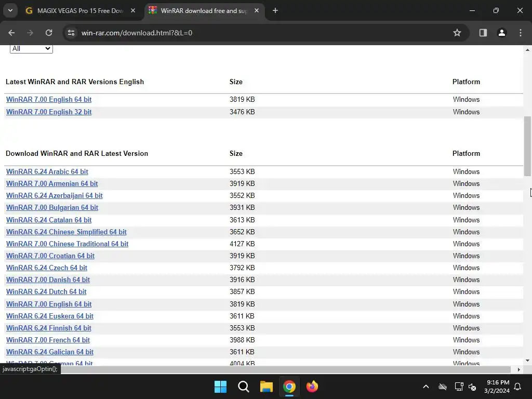Click the 3476 KB size cell

[242, 112]
